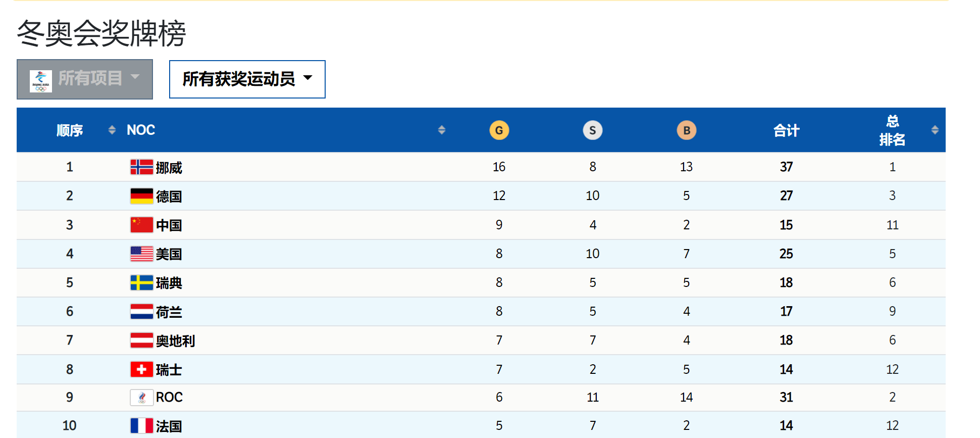The height and width of the screenshot is (438, 980).
Task: Click the NOC column header label
Action: pos(141,130)
